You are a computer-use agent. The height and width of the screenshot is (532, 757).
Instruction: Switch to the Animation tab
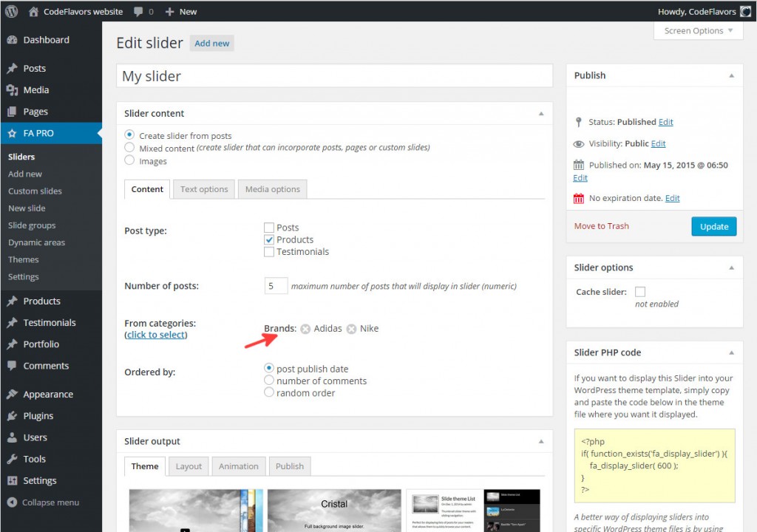(x=238, y=466)
